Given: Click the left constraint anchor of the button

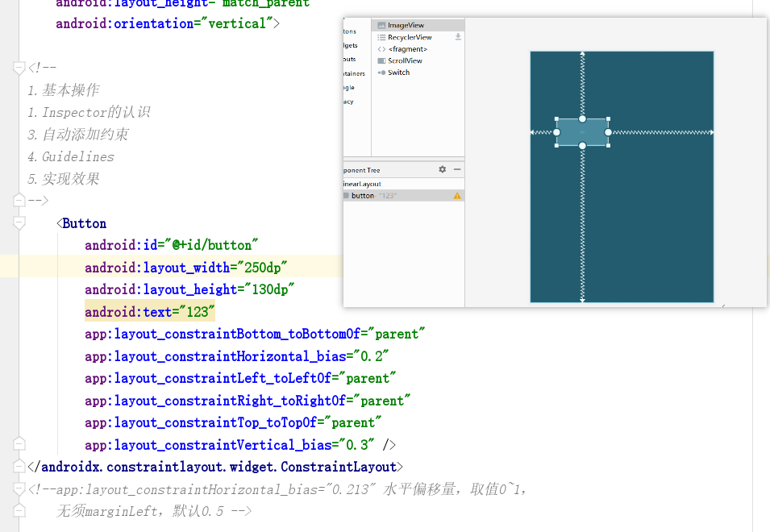Looking at the screenshot, I should coord(557,132).
